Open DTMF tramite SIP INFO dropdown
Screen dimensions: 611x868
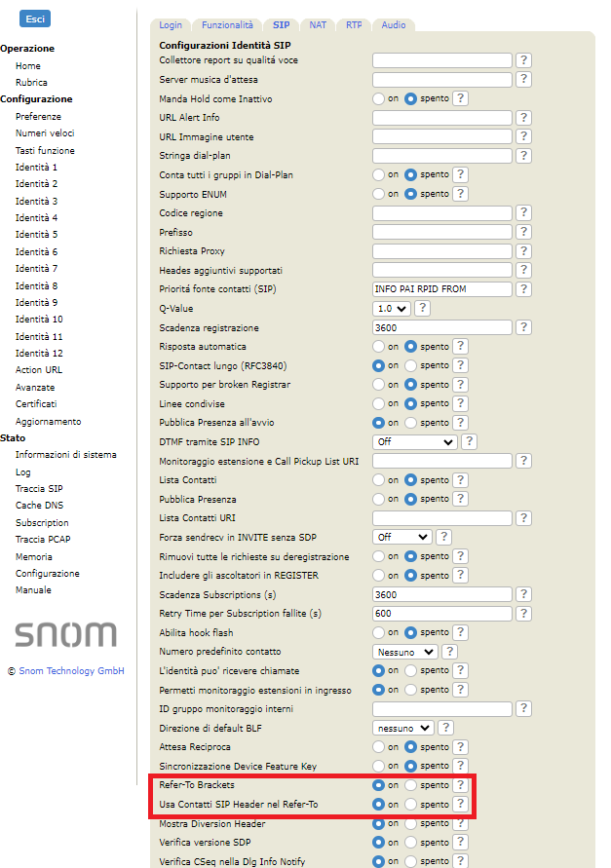pos(415,441)
